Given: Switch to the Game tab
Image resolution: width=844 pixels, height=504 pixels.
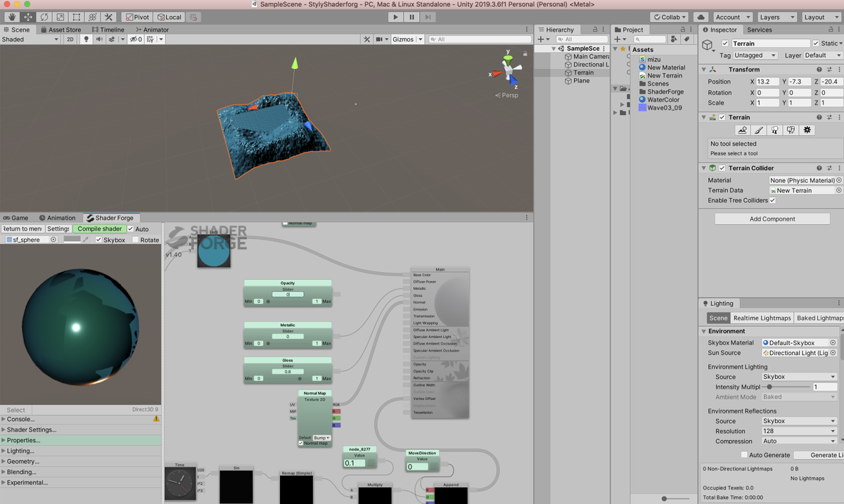Looking at the screenshot, I should coord(17,217).
